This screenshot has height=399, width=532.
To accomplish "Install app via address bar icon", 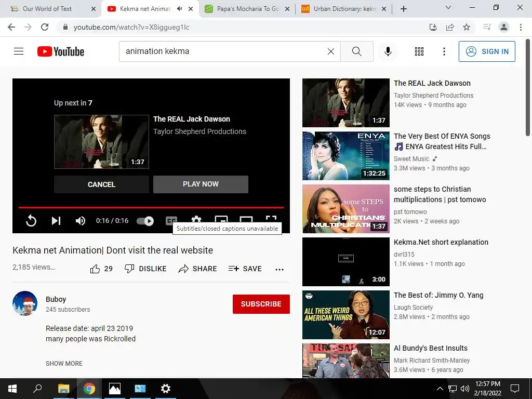I will click(433, 27).
